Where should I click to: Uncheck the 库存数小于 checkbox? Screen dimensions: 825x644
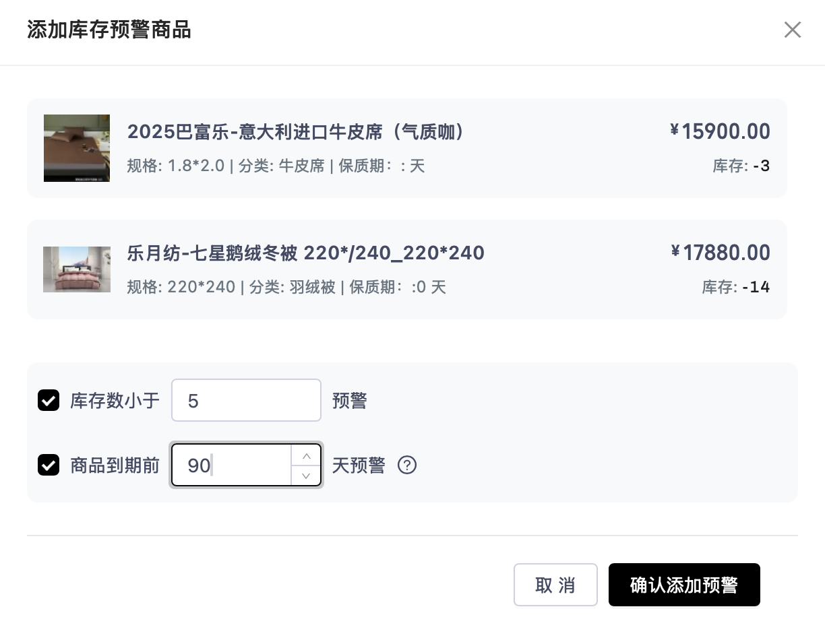coord(49,401)
